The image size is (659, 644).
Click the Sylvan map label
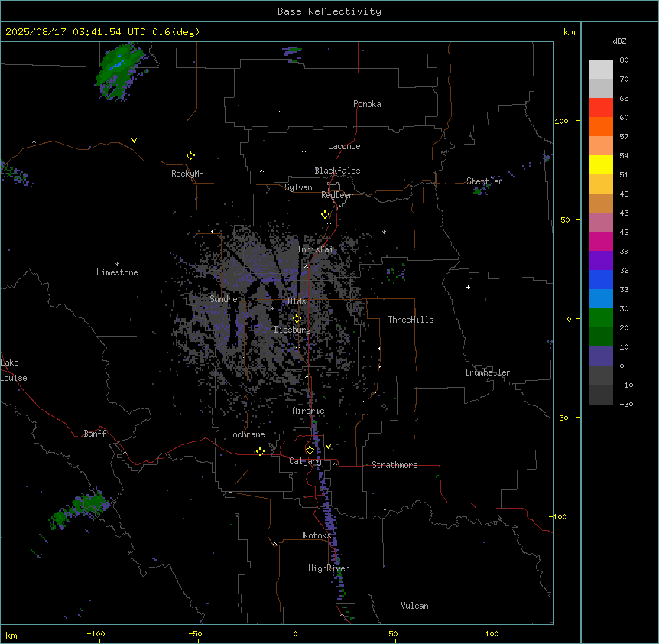[x=298, y=187]
